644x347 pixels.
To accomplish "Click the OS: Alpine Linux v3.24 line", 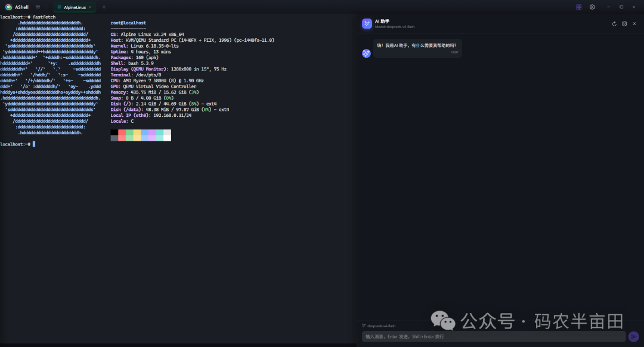I will [147, 35].
